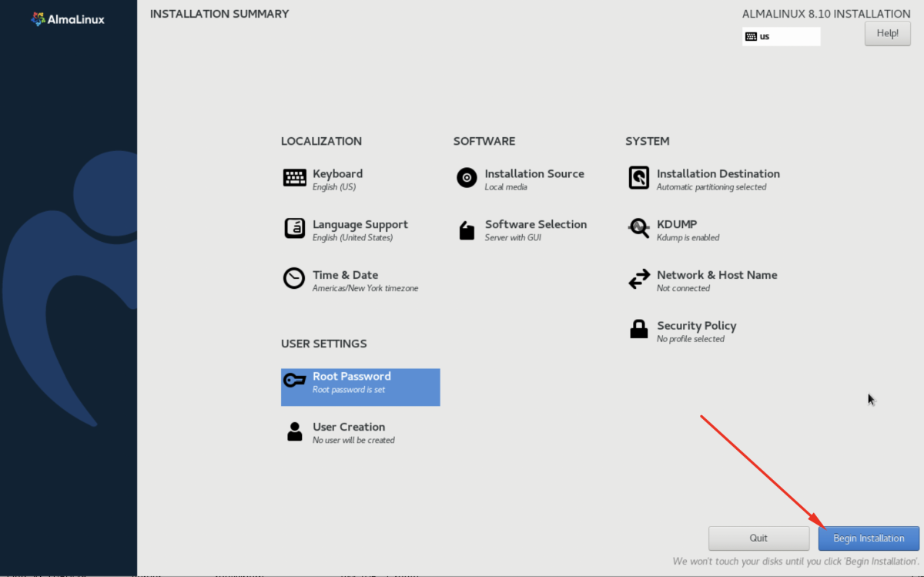The image size is (924, 577).
Task: Click the Quit button
Action: point(758,538)
